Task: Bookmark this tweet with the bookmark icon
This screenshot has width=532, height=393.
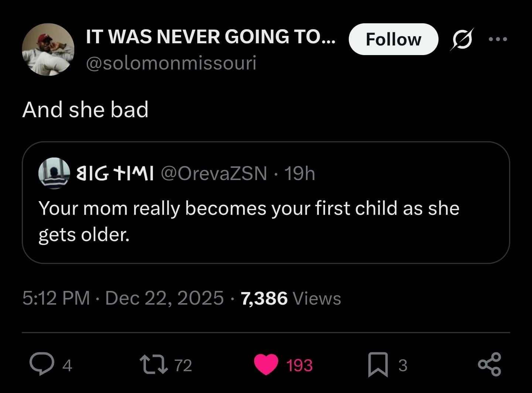Action: (x=378, y=365)
